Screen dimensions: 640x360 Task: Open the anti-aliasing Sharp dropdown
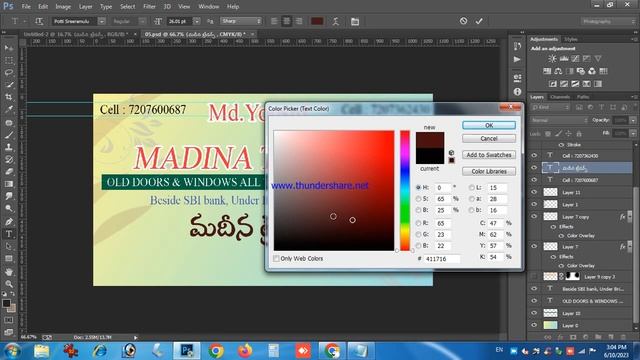click(x=241, y=21)
